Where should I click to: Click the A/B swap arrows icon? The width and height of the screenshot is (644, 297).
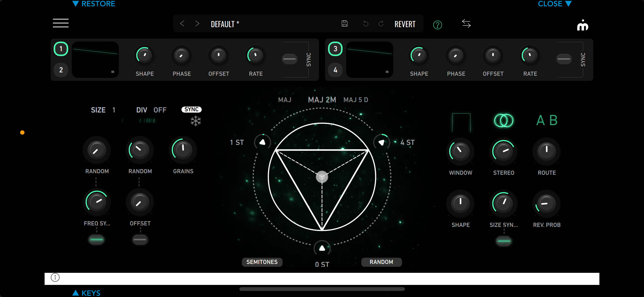pos(466,24)
